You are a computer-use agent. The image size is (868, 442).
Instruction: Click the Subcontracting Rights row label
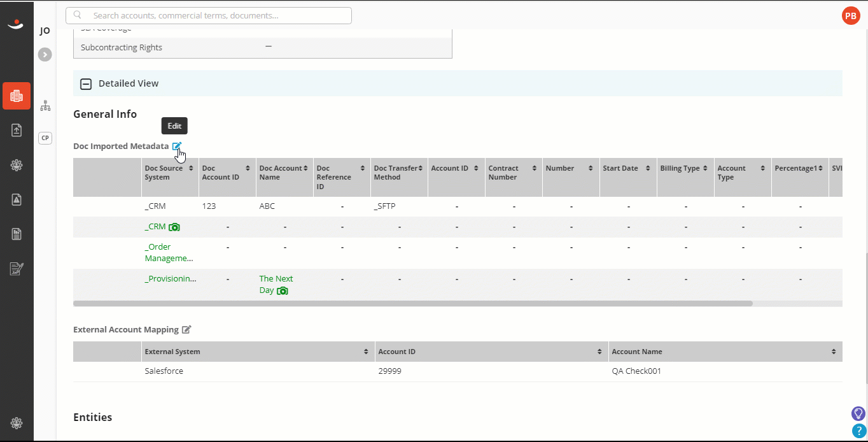pos(122,47)
